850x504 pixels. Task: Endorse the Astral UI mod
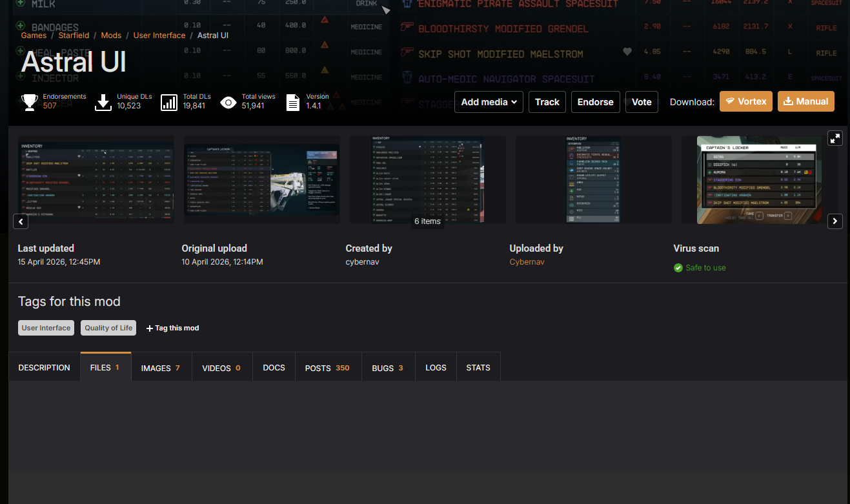click(596, 102)
